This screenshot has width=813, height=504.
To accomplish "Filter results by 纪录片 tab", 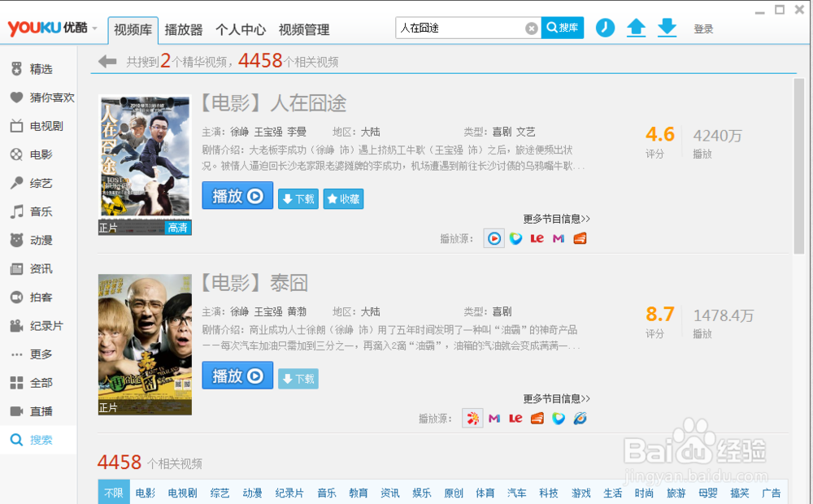I will tap(289, 493).
